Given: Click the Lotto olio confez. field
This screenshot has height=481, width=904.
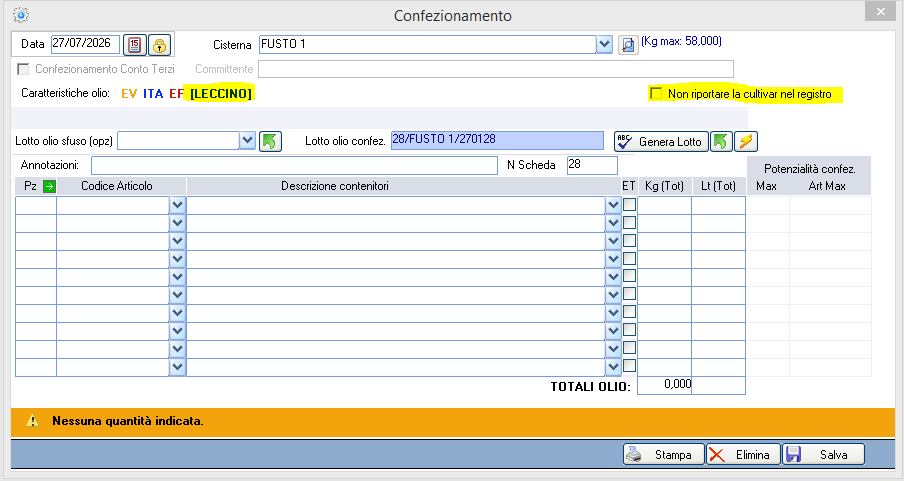Looking at the screenshot, I should point(497,140).
